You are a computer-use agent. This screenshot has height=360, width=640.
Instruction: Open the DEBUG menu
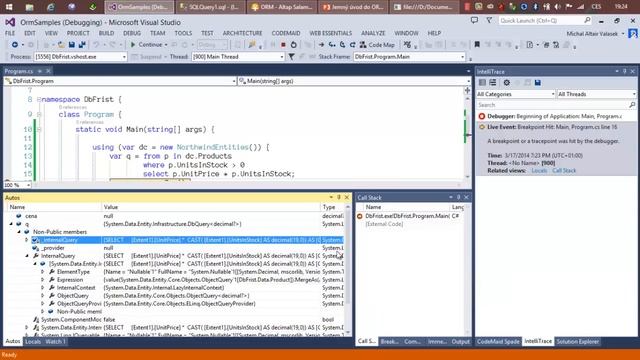click(x=132, y=33)
